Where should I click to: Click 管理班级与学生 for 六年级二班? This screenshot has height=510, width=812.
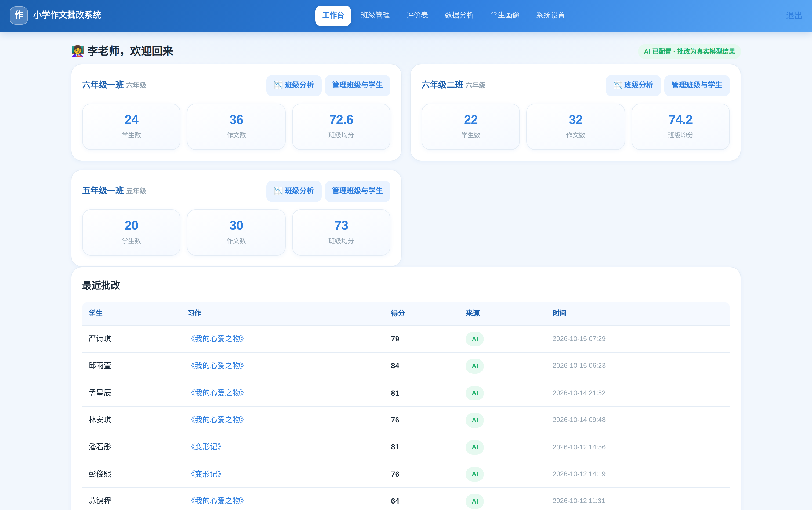point(697,85)
